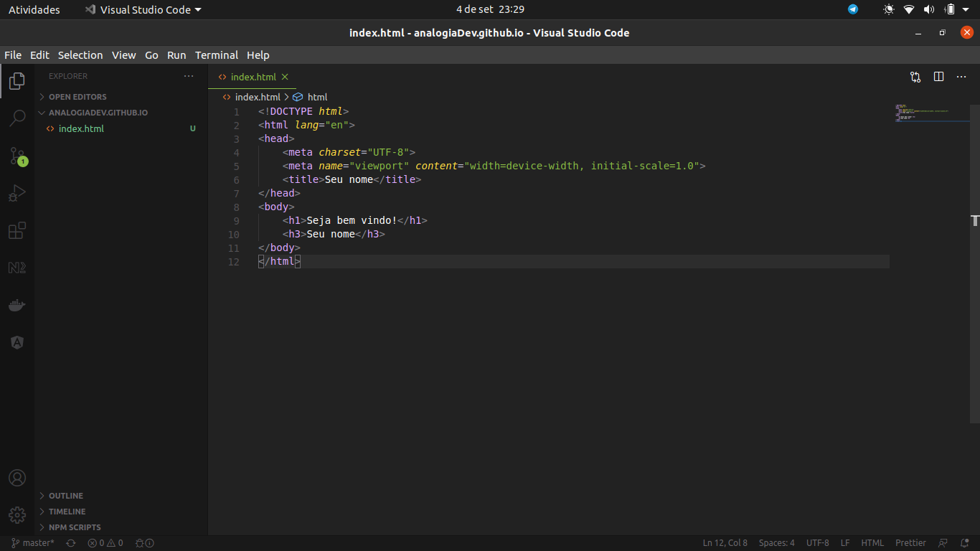Image resolution: width=980 pixels, height=551 pixels.
Task: Open the Extensions view
Action: [x=17, y=230]
